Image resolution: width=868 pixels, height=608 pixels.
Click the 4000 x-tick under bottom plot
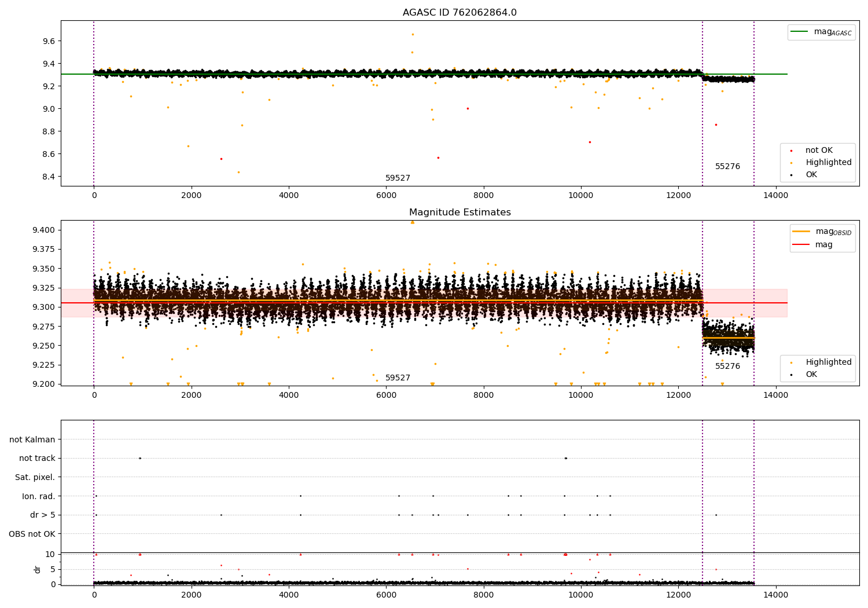289,595
